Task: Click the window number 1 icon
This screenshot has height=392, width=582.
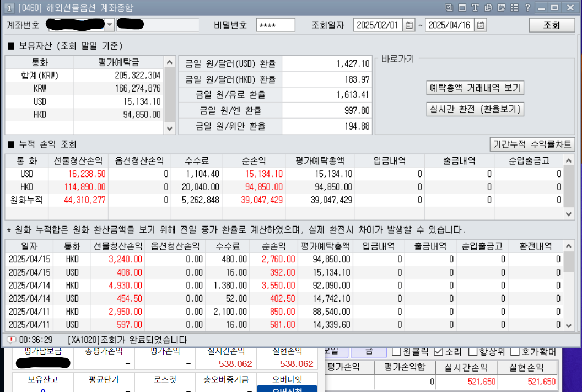Action: pyautogui.click(x=9, y=8)
